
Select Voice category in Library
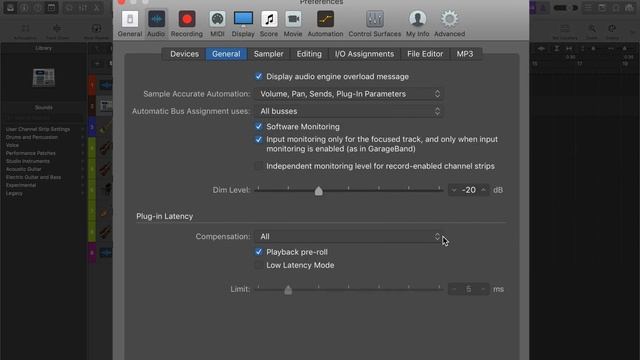click(x=12, y=145)
